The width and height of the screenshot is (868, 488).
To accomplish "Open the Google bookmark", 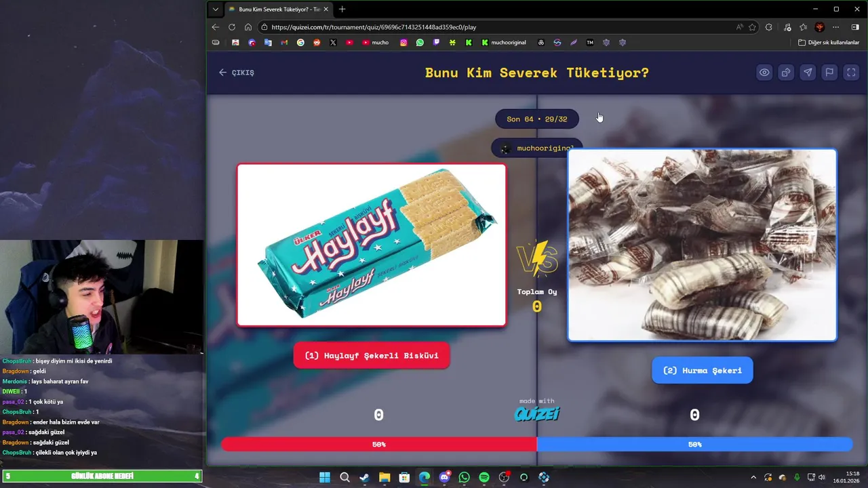I will (x=300, y=42).
